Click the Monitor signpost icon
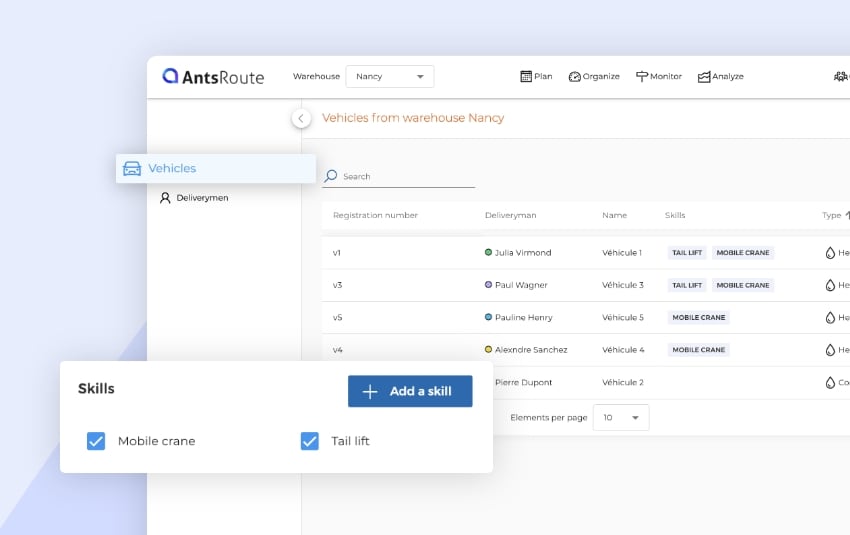The height and width of the screenshot is (535, 850). [x=642, y=76]
